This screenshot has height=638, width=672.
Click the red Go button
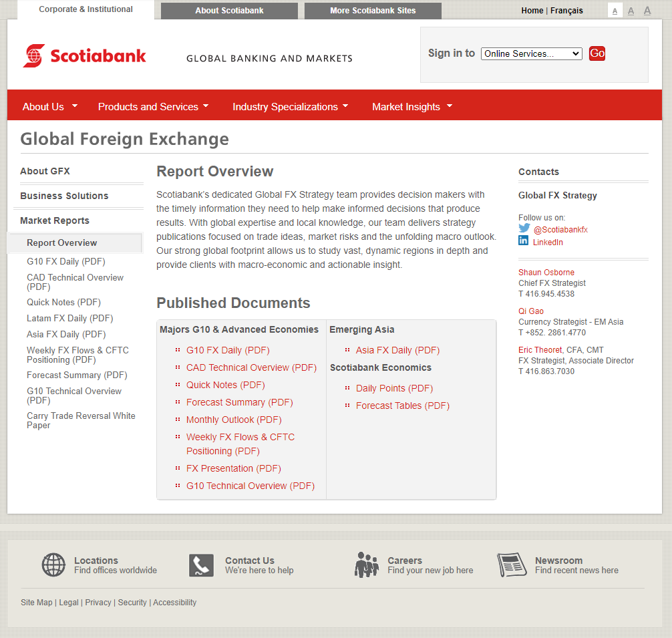coord(597,53)
